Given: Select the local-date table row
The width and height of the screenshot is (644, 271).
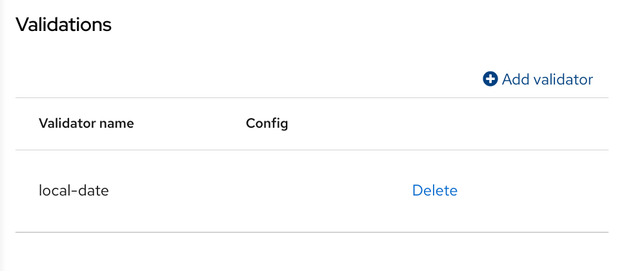Looking at the screenshot, I should click(194, 190).
